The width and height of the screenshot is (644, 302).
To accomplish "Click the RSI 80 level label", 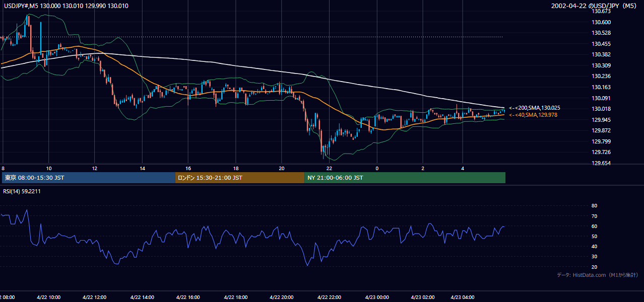I will click(x=594, y=206).
